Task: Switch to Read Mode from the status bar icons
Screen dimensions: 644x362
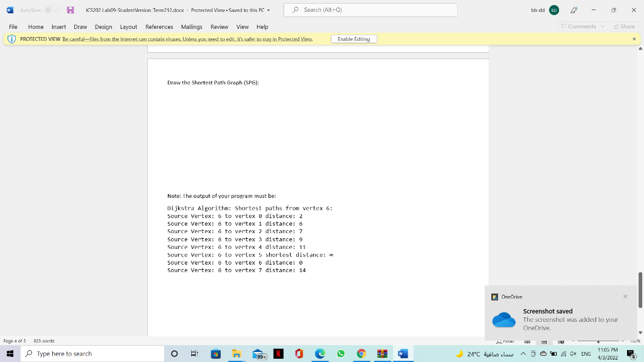Action: tap(527, 341)
